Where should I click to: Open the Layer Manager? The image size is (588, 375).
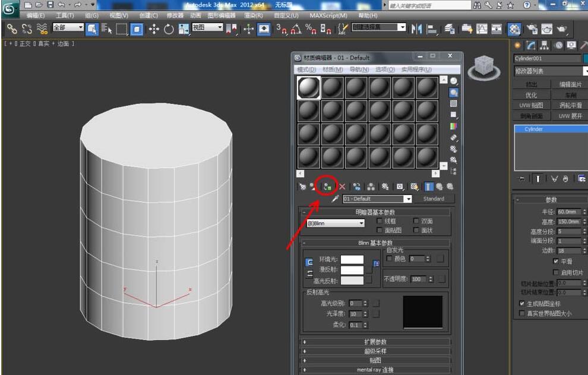450,29
